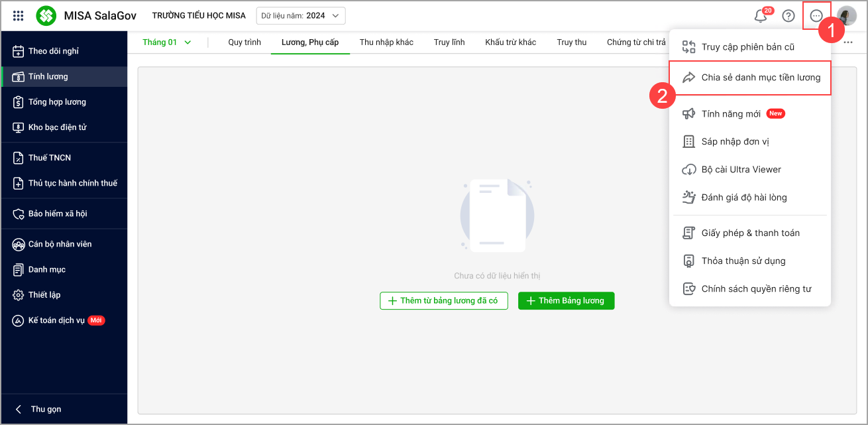Click the Chính sách quyền riêng tư icon
The height and width of the screenshot is (425, 868).
(x=688, y=288)
